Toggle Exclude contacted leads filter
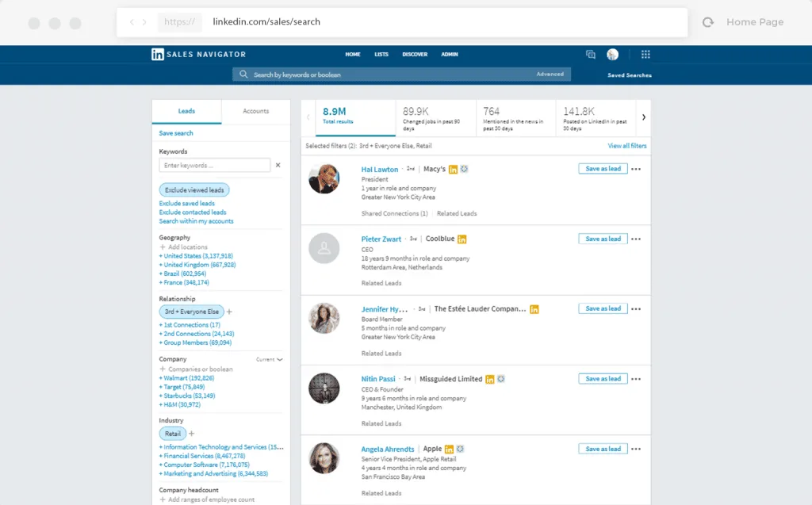Image resolution: width=812 pixels, height=505 pixels. [x=193, y=212]
